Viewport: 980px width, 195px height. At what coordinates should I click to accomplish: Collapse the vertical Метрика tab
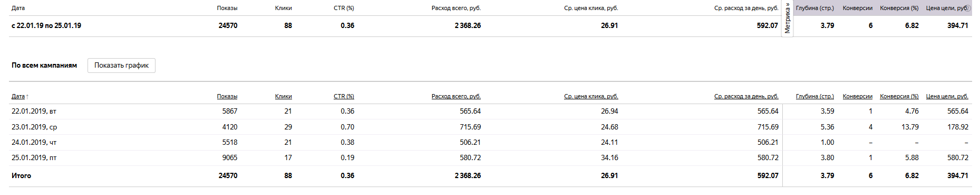(x=787, y=18)
